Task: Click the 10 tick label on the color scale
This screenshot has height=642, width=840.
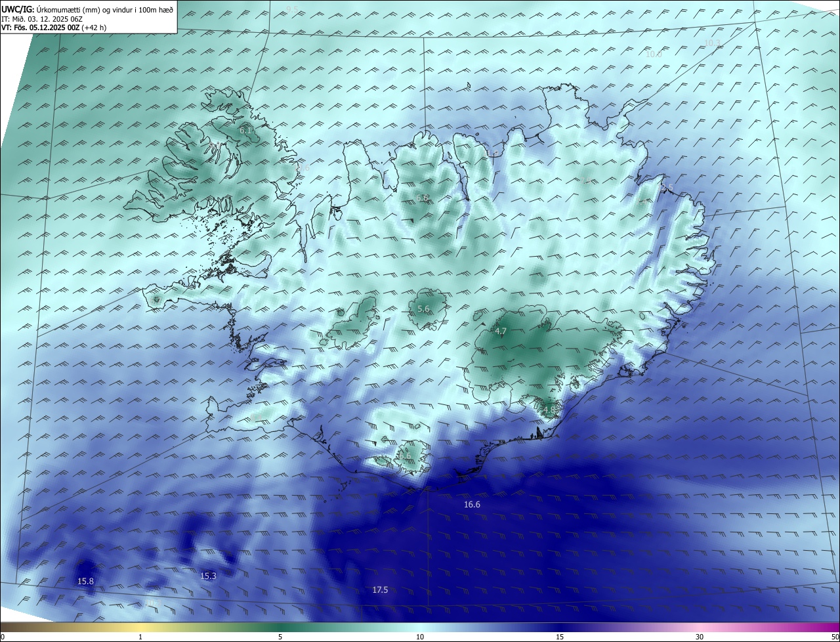Action: (x=420, y=637)
